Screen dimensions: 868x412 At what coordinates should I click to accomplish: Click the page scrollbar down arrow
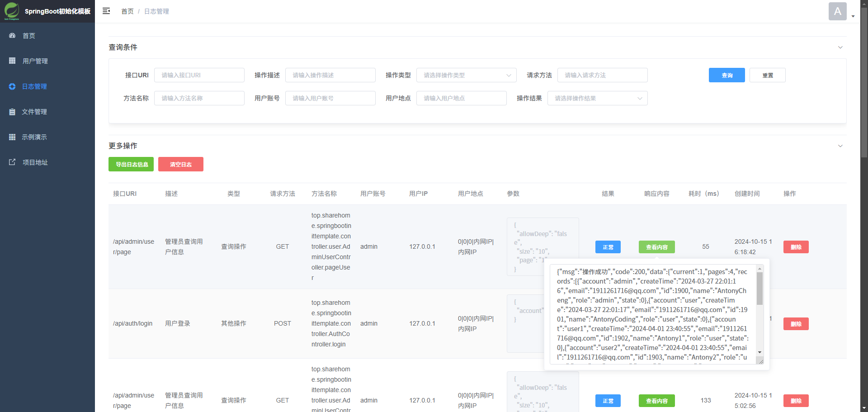point(864,408)
